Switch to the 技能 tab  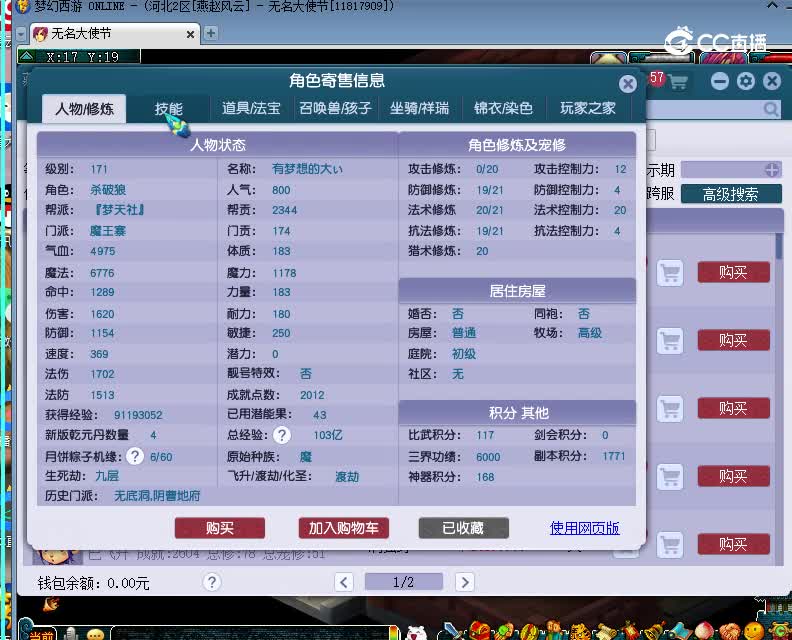168,109
